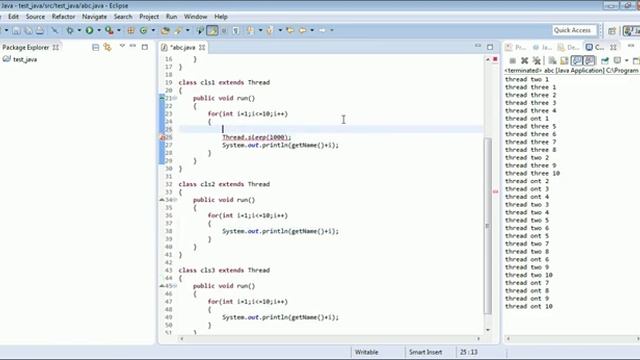Open the External Tools dropdown arrow
This screenshot has height=360, width=640.
click(119, 31)
